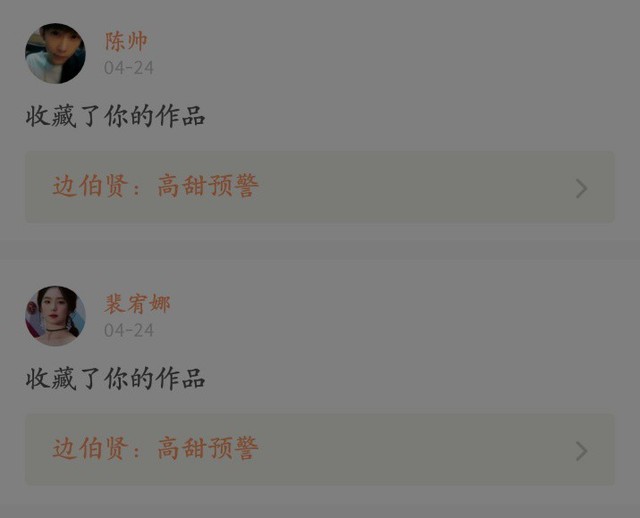The width and height of the screenshot is (640, 518).
Task: Click the 边伯贤 prefix in 裴宥娜's card
Action: 90,449
